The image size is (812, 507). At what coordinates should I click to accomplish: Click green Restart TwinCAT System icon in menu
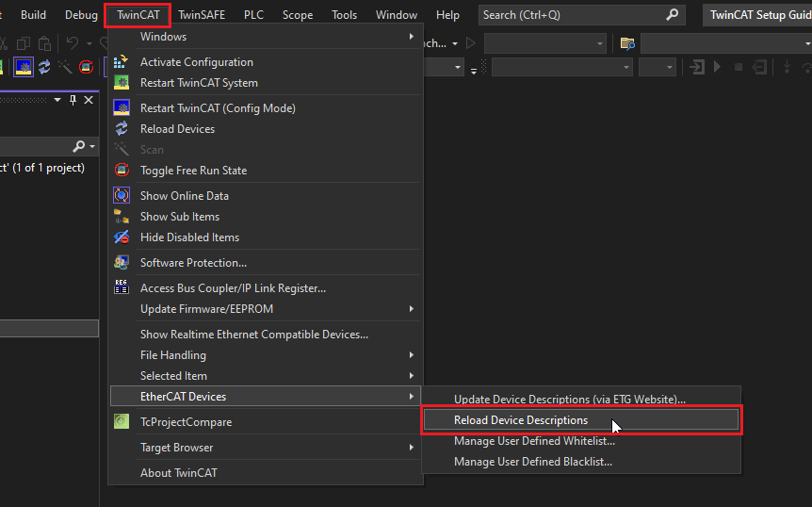pos(122,82)
